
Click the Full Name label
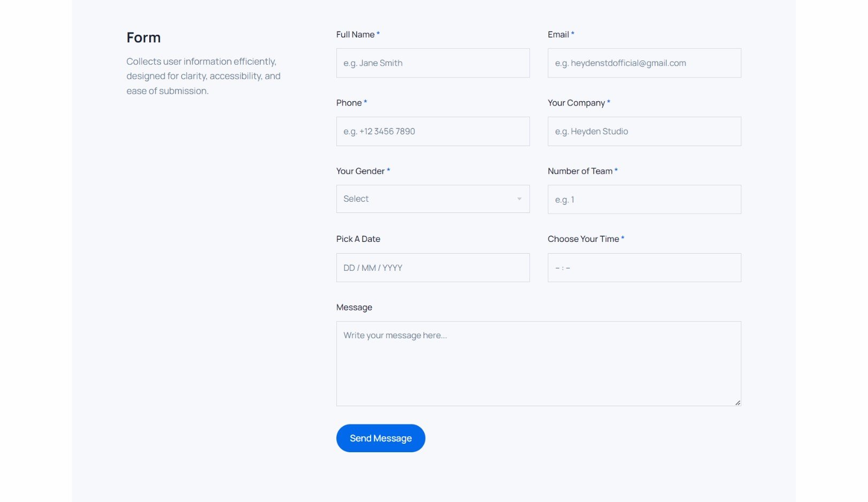pyautogui.click(x=355, y=34)
